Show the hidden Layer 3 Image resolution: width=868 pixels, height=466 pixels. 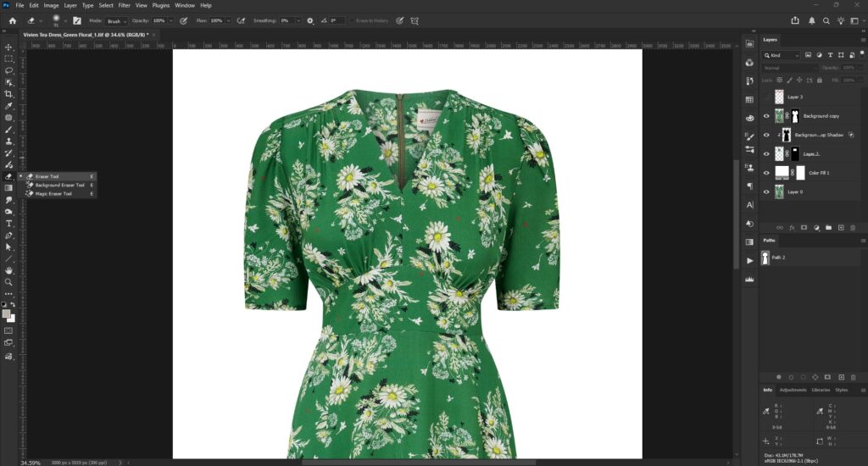766,97
